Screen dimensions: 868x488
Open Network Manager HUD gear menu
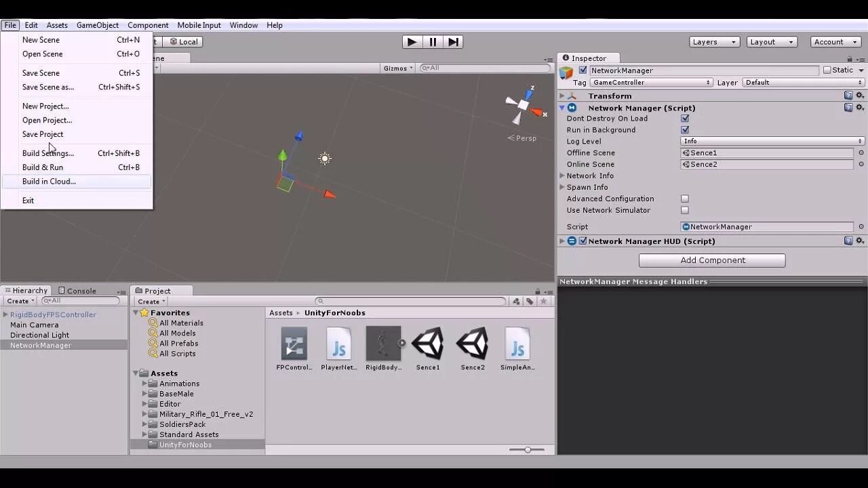click(860, 241)
